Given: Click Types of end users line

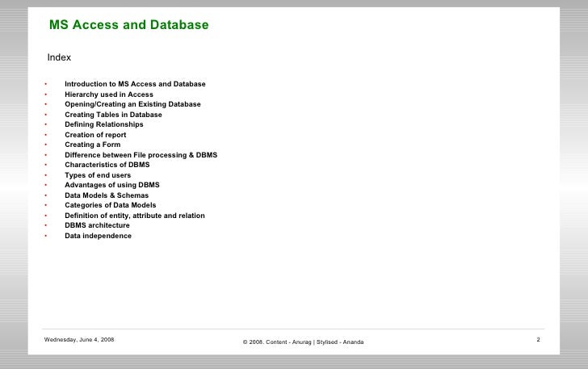Looking at the screenshot, I should 98,175.
